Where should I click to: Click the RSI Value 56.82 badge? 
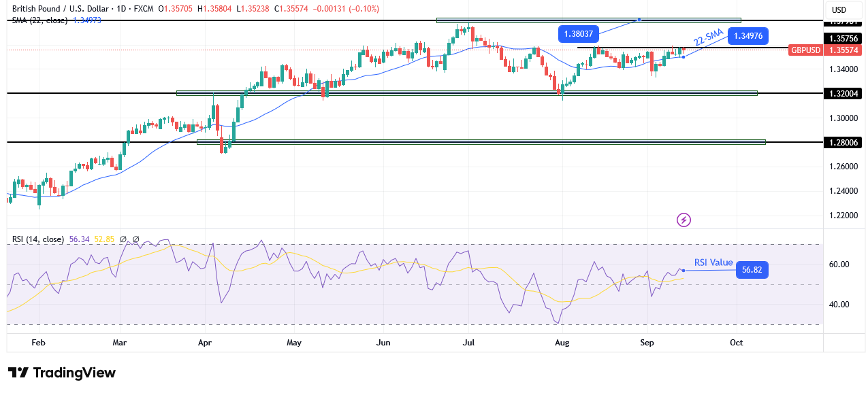click(x=753, y=269)
